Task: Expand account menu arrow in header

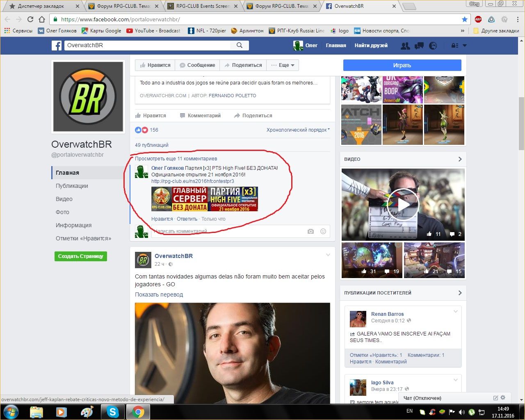Action: click(x=465, y=46)
